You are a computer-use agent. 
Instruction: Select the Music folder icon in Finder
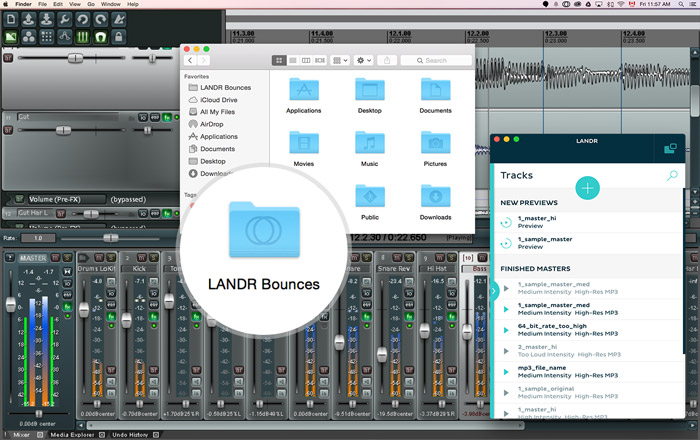[370, 143]
